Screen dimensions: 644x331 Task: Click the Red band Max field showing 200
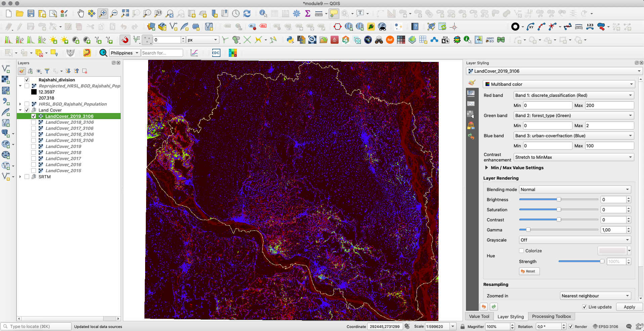(x=609, y=105)
